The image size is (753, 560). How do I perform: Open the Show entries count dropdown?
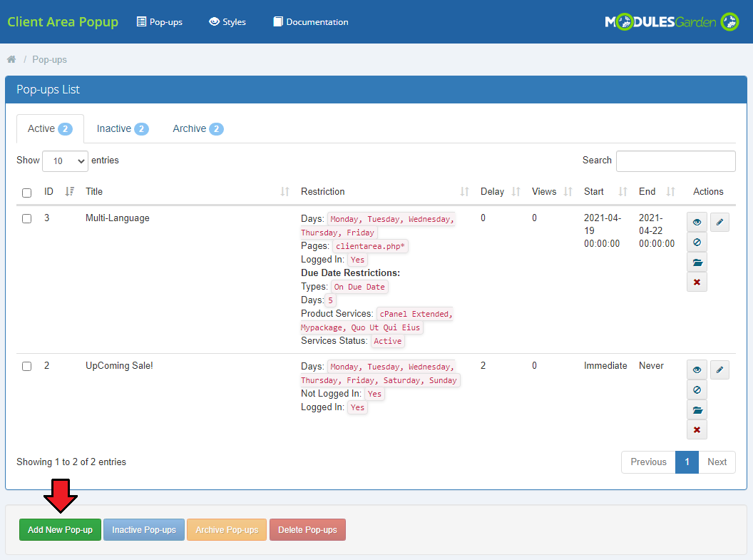tap(66, 161)
